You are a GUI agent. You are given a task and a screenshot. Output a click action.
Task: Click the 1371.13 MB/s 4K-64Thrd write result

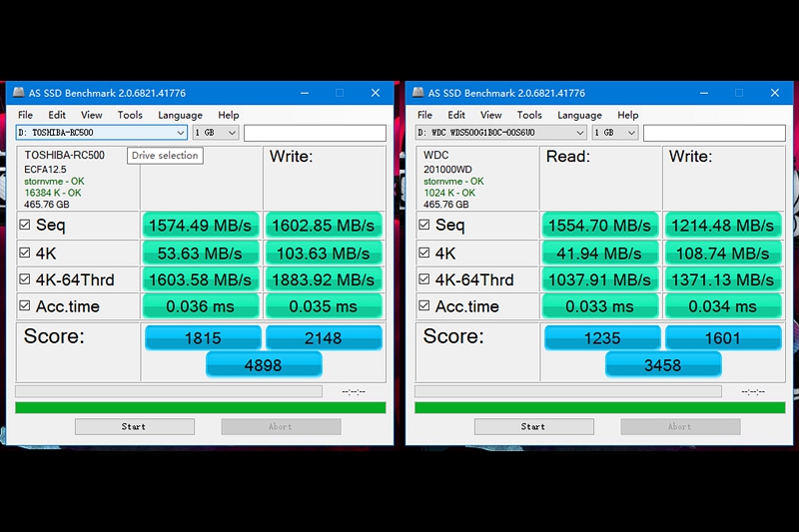tap(722, 279)
